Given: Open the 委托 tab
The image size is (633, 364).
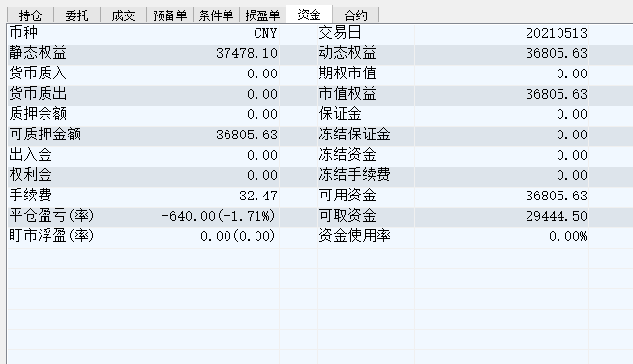Looking at the screenshot, I should [76, 15].
